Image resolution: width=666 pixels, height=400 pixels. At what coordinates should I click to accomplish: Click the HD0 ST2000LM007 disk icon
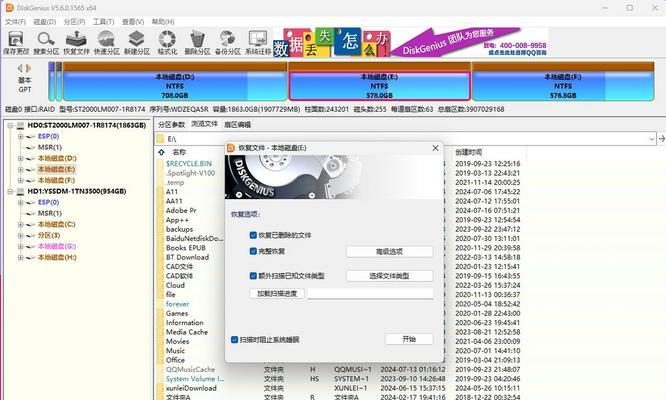(20, 126)
